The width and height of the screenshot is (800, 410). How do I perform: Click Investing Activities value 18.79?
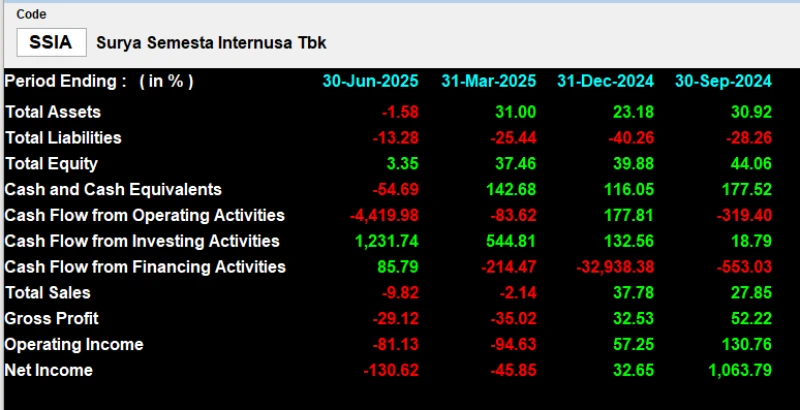click(752, 241)
